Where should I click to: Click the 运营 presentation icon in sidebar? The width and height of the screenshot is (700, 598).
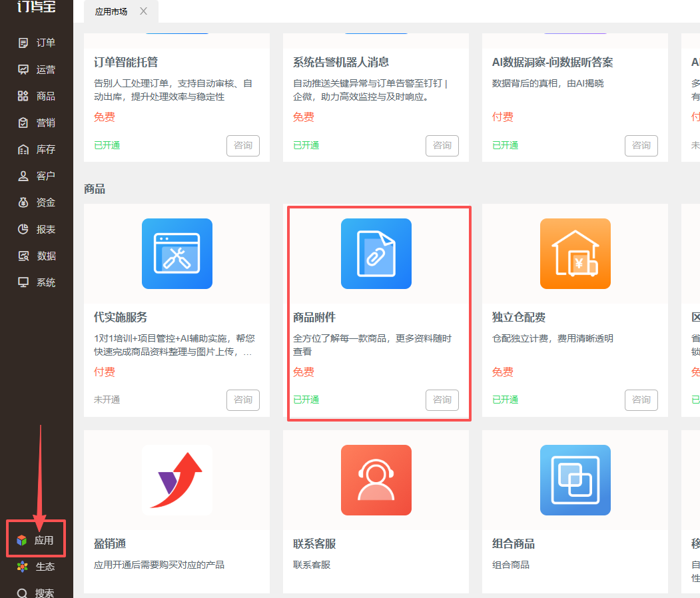coord(23,70)
